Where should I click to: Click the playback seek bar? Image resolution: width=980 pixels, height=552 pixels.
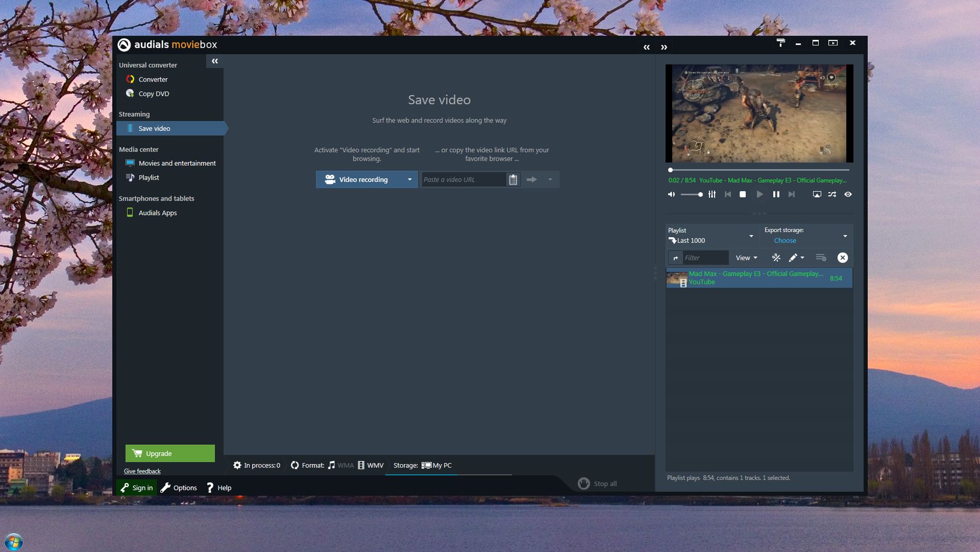pos(759,170)
